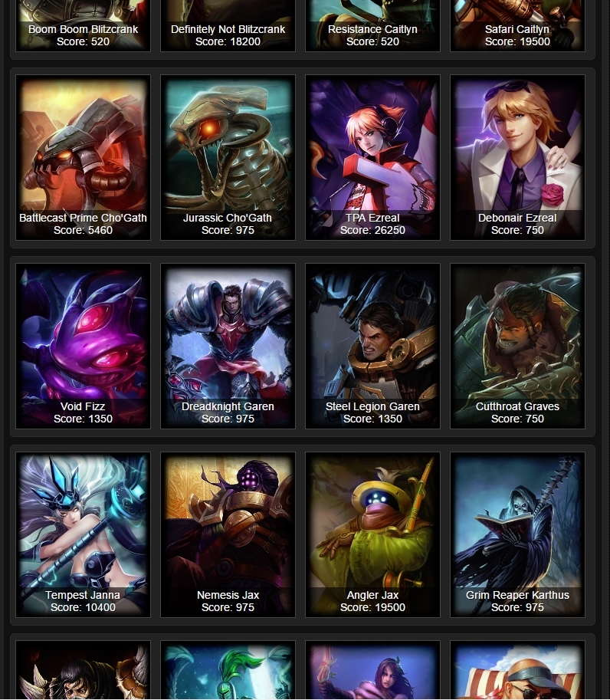Open the Resistance Caitlyn skin entry
This screenshot has height=700, width=610.
point(372,25)
